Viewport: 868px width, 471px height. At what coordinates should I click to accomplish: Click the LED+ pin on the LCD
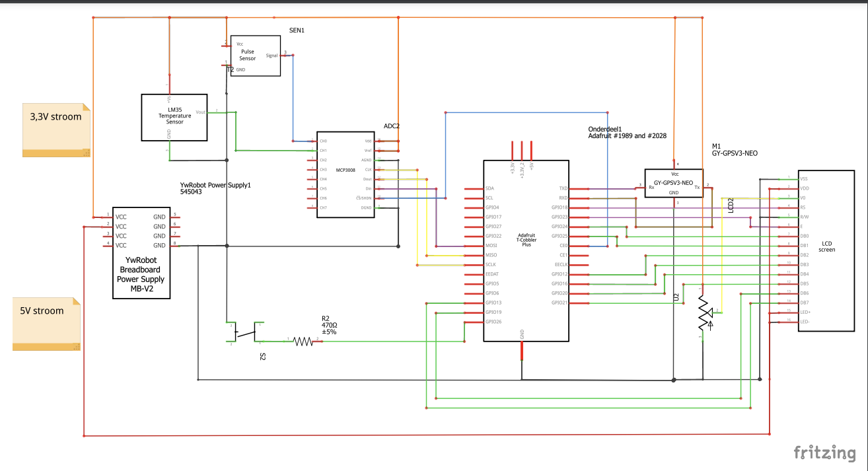coord(789,312)
